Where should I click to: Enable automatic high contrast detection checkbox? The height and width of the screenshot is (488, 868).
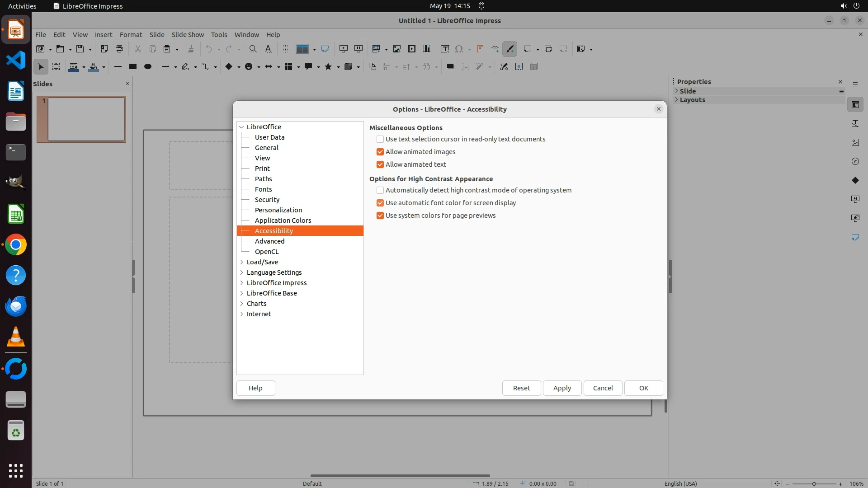click(x=380, y=190)
